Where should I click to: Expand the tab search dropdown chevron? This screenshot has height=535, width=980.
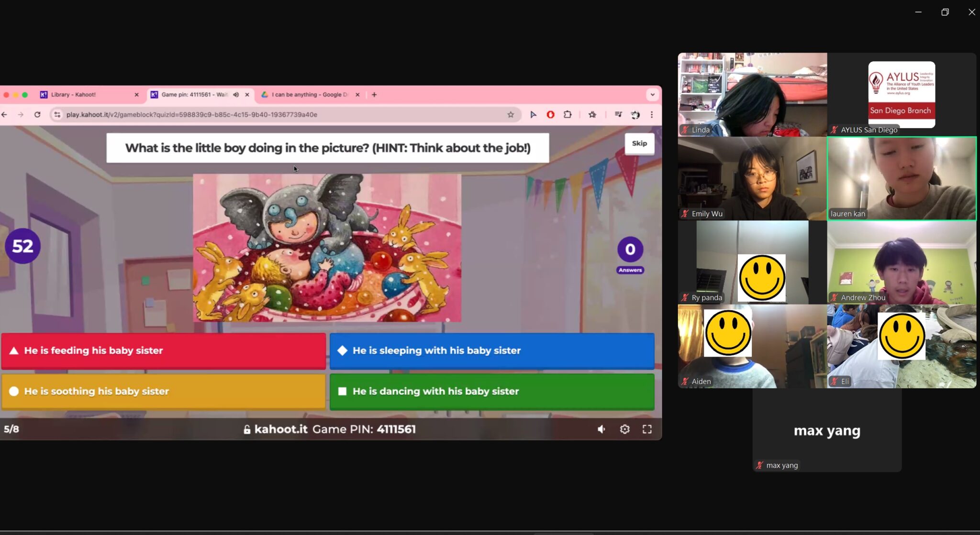tap(652, 95)
